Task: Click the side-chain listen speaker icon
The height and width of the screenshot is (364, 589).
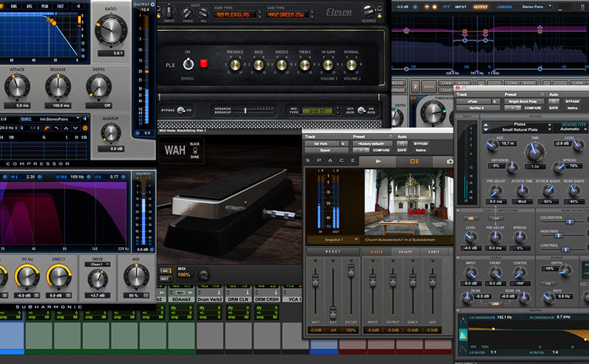Action: click(x=85, y=118)
